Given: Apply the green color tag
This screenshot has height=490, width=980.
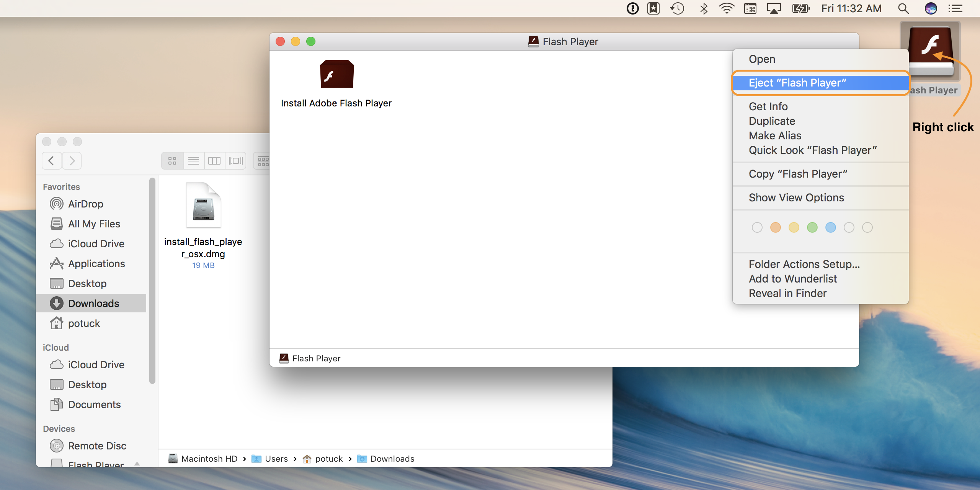Looking at the screenshot, I should [812, 227].
